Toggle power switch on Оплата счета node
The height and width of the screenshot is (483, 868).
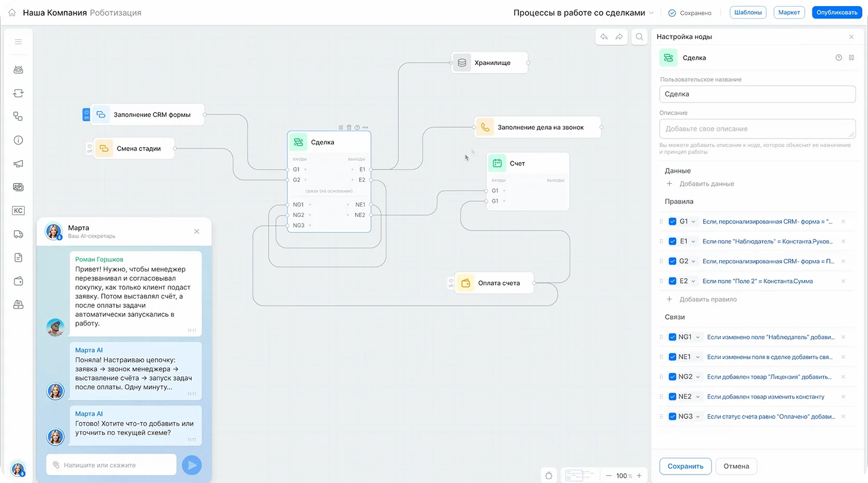(451, 282)
